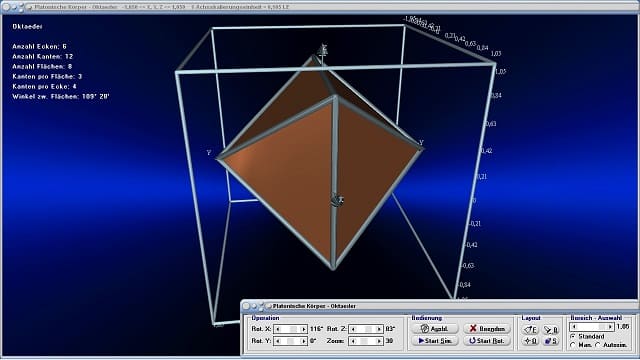
Task: Start rotation with Start Rot. button
Action: point(487,340)
